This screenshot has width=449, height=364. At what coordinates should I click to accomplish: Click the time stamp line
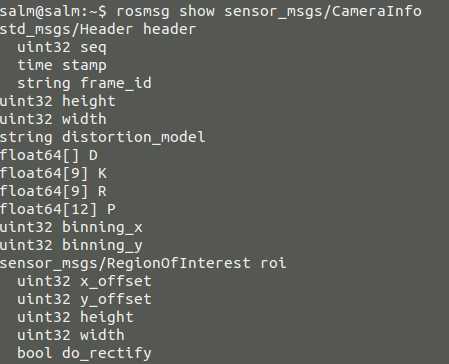[62, 66]
